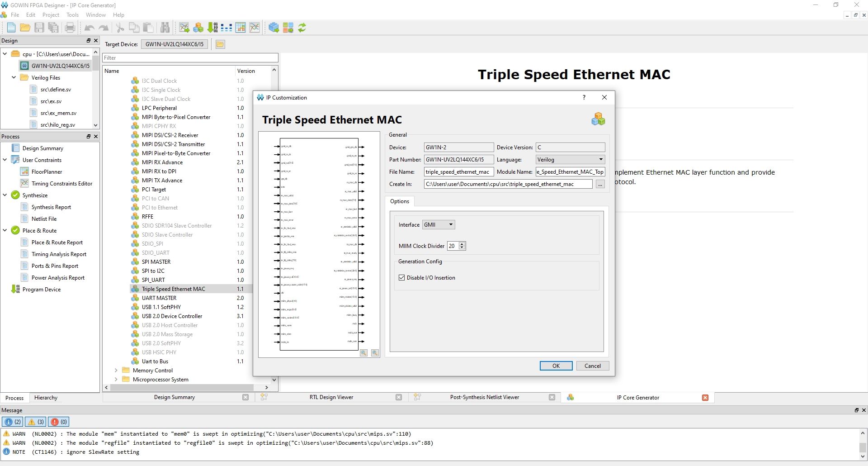Click the print toolbar icon

coord(70,27)
